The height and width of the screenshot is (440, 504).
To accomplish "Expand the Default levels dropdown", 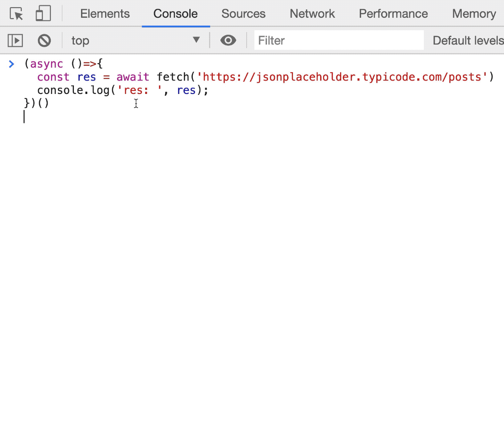I will (x=467, y=41).
